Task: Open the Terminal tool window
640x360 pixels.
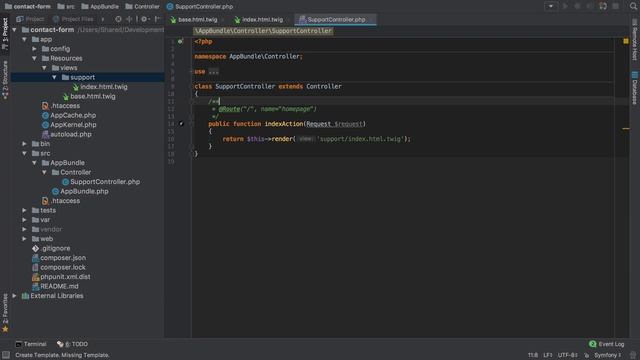Action: pos(31,344)
